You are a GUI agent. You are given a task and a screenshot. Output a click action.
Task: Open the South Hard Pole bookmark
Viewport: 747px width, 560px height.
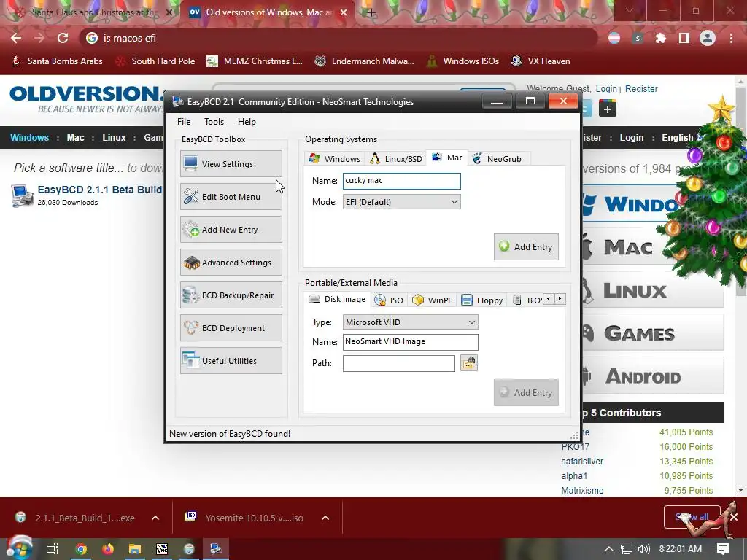point(156,61)
